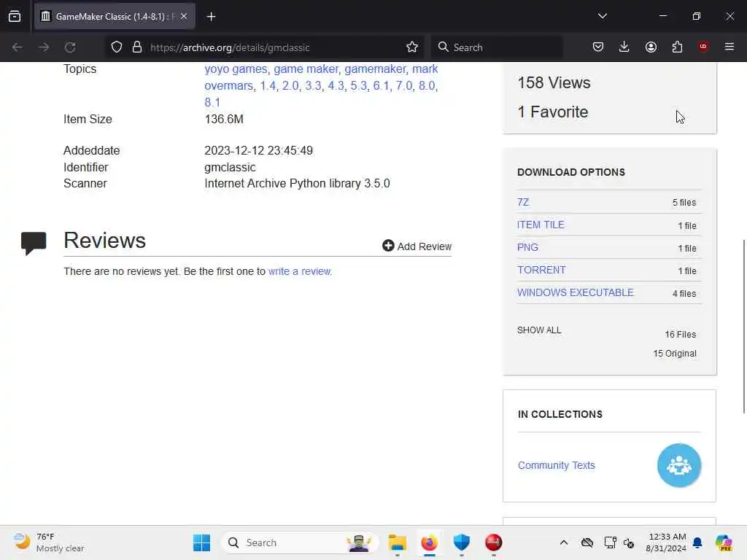Reload the current page
Viewport: 747px width, 560px height.
coord(70,47)
